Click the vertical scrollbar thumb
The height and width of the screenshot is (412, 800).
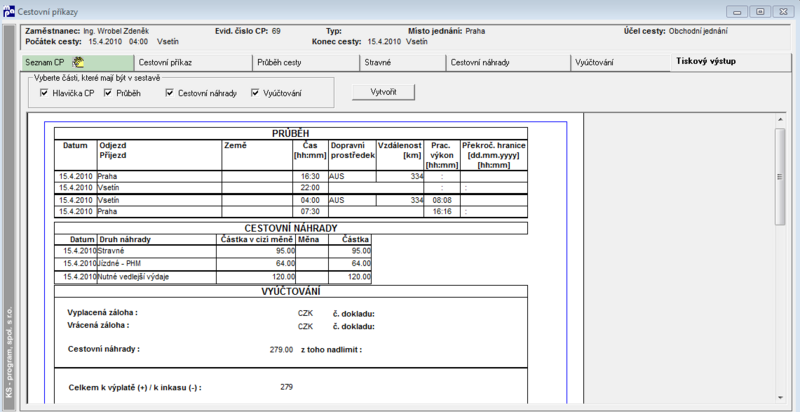click(x=780, y=176)
